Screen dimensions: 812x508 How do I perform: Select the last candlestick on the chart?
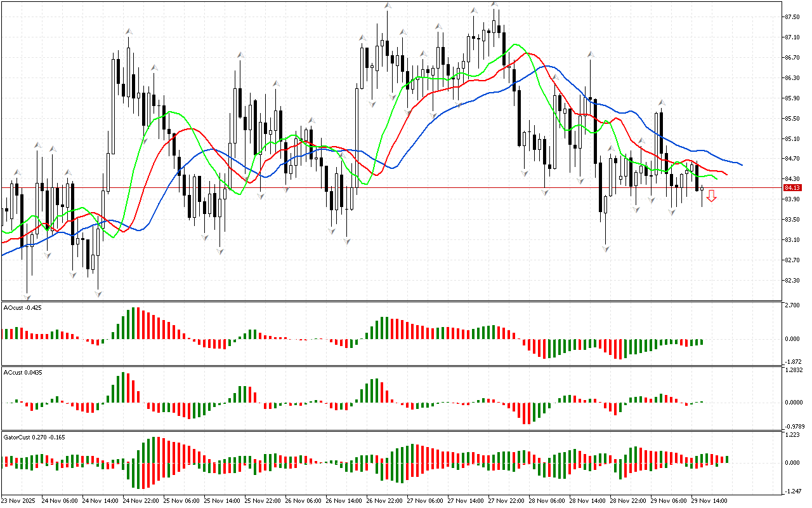pos(702,189)
